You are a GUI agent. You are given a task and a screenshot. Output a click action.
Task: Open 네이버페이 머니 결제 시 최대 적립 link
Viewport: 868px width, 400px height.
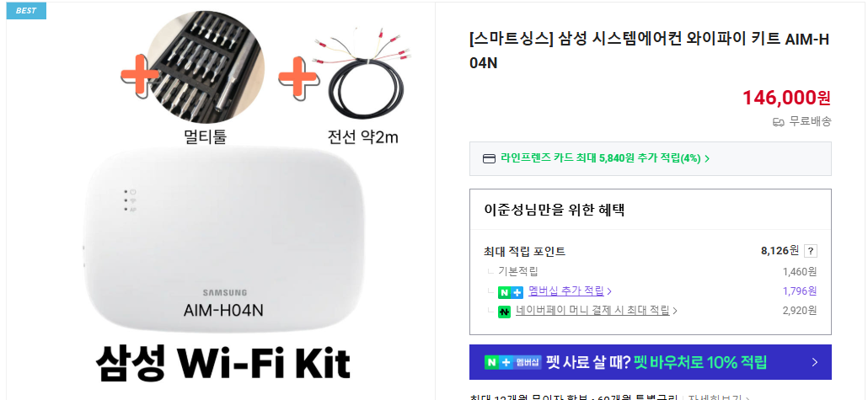point(592,311)
